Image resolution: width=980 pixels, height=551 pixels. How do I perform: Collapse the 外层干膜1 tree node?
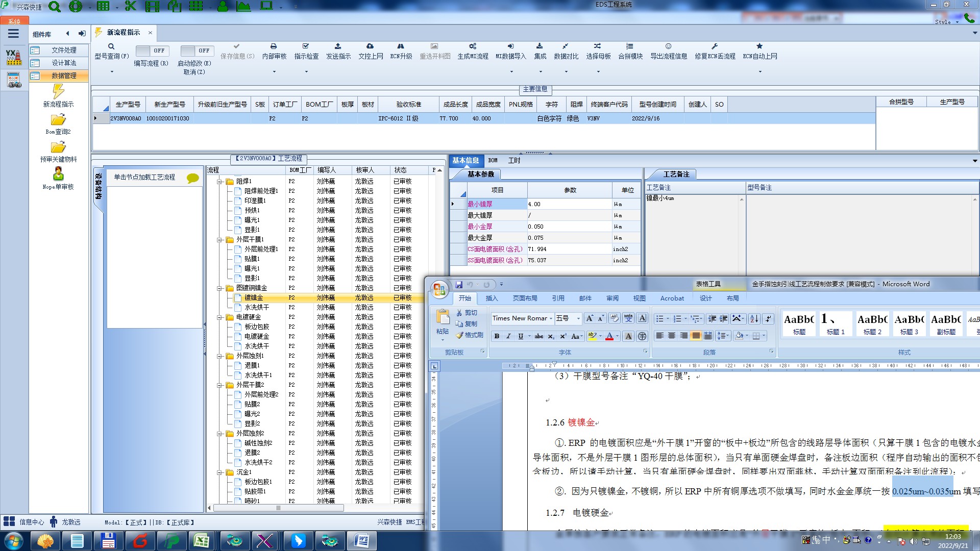pos(219,240)
